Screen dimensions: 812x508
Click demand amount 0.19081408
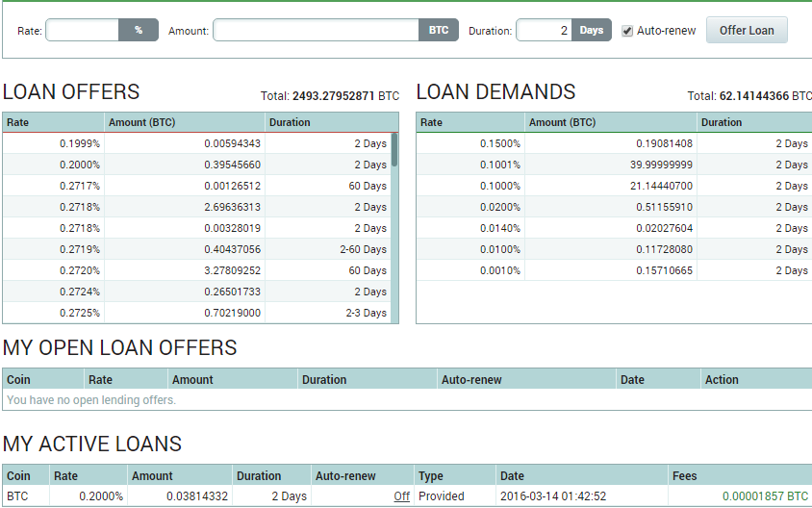[x=664, y=143]
